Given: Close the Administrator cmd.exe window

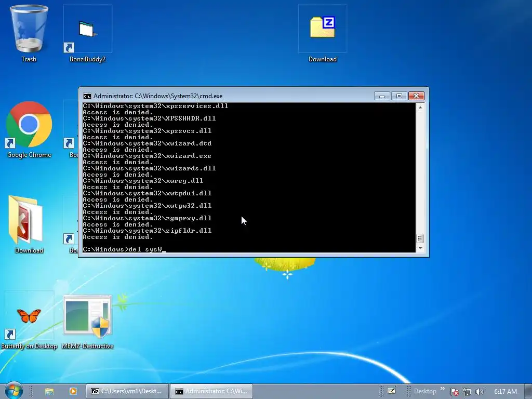Looking at the screenshot, I should [416, 96].
